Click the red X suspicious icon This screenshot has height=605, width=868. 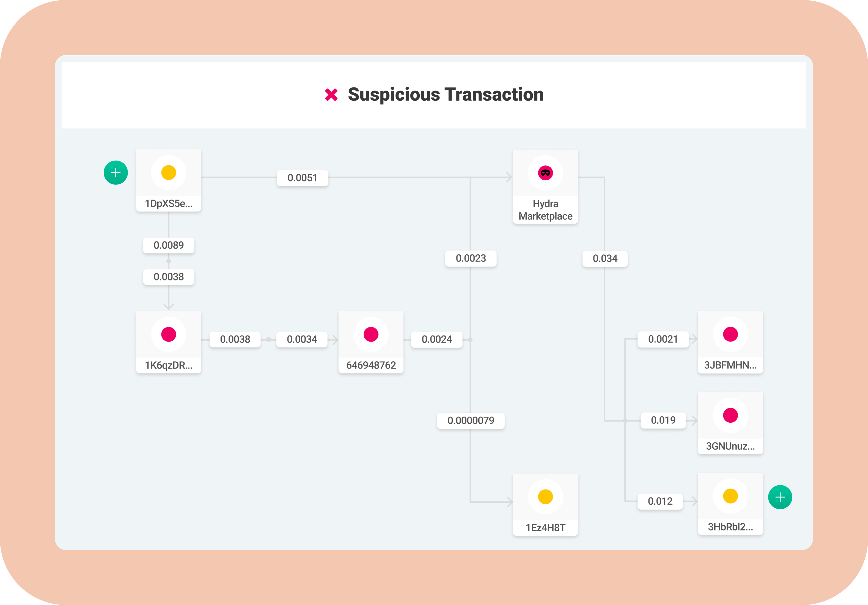[x=331, y=95]
